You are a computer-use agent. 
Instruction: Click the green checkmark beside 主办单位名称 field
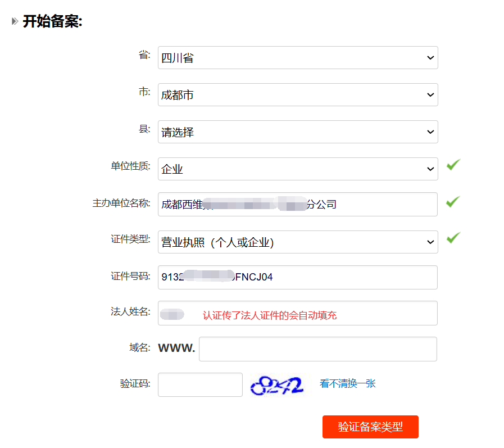[x=453, y=201]
